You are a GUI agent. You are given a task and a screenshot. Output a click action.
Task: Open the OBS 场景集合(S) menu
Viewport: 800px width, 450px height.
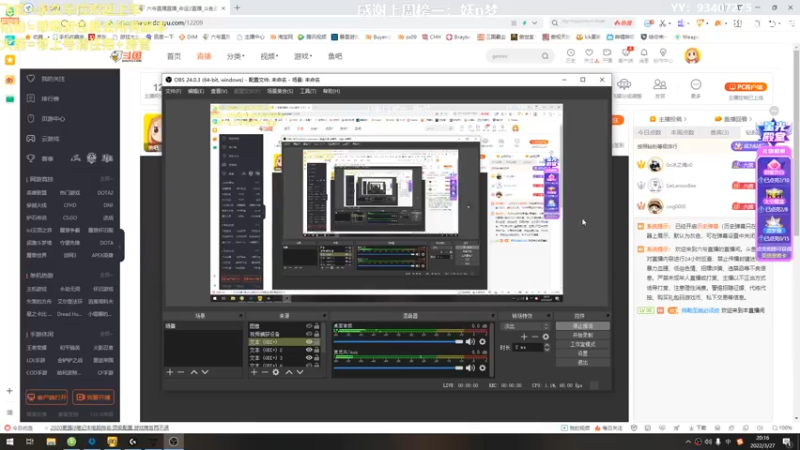click(x=280, y=91)
